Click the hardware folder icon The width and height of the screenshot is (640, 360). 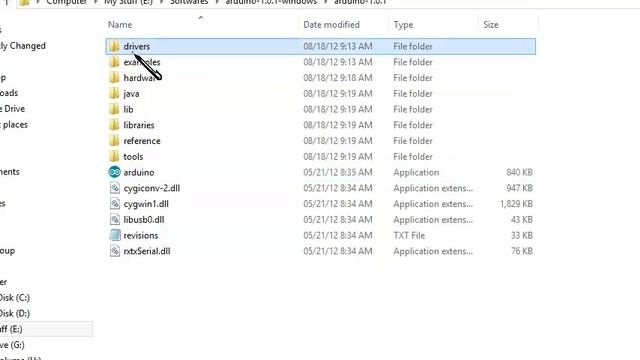point(114,78)
